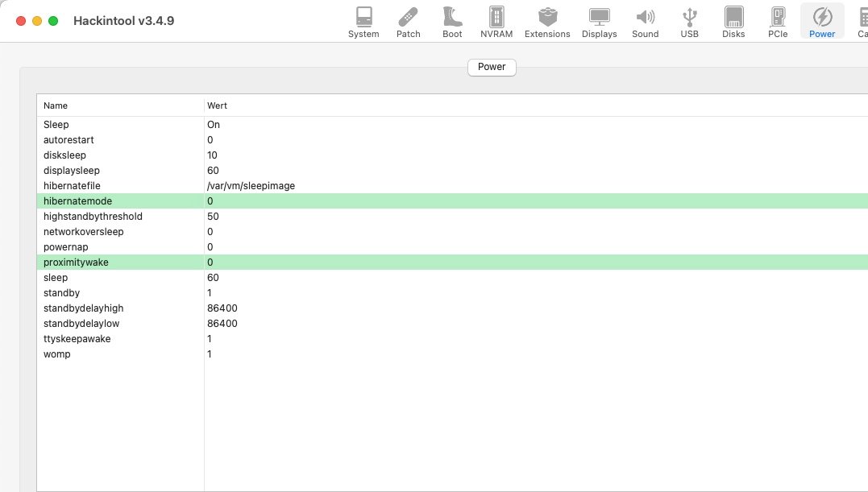Click the Name column header
The width and height of the screenshot is (868, 492).
pos(121,105)
